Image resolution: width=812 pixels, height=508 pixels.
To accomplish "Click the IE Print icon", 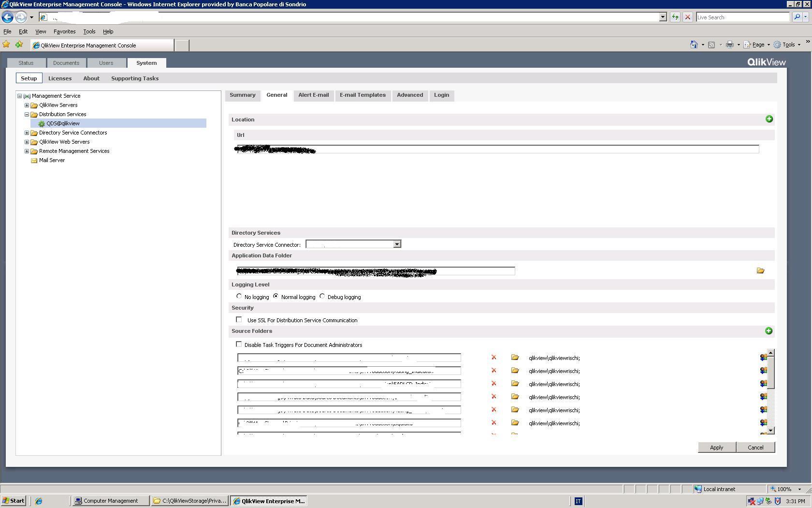I will coord(729,45).
